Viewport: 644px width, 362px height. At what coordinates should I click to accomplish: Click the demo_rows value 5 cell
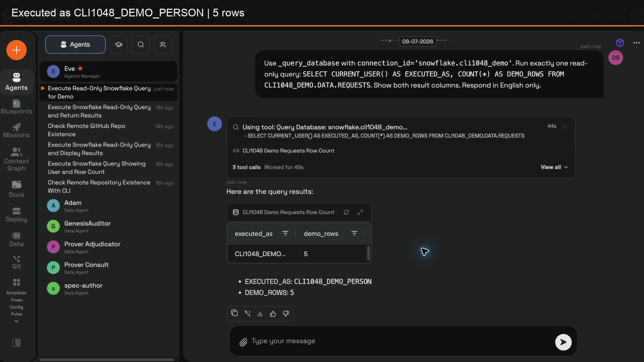(306, 254)
